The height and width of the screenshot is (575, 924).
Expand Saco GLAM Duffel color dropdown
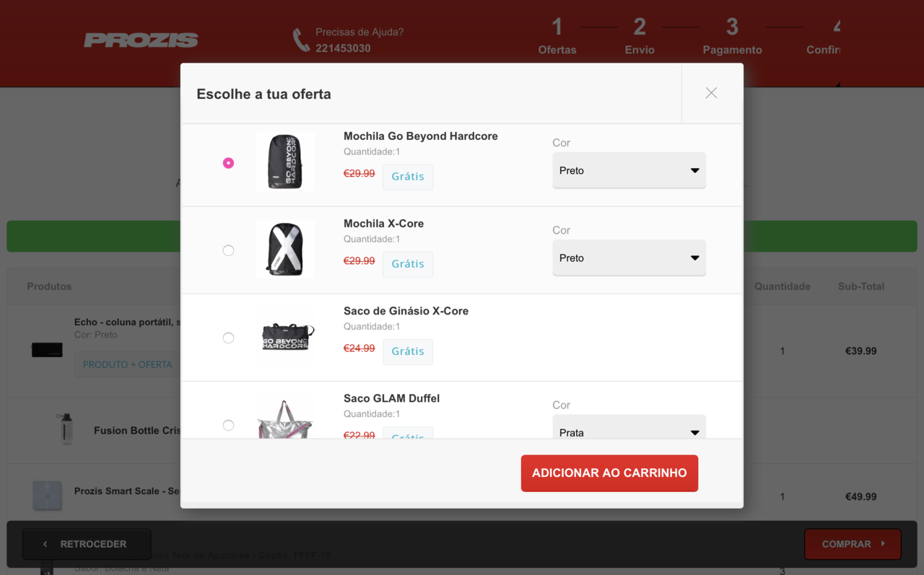(x=629, y=430)
